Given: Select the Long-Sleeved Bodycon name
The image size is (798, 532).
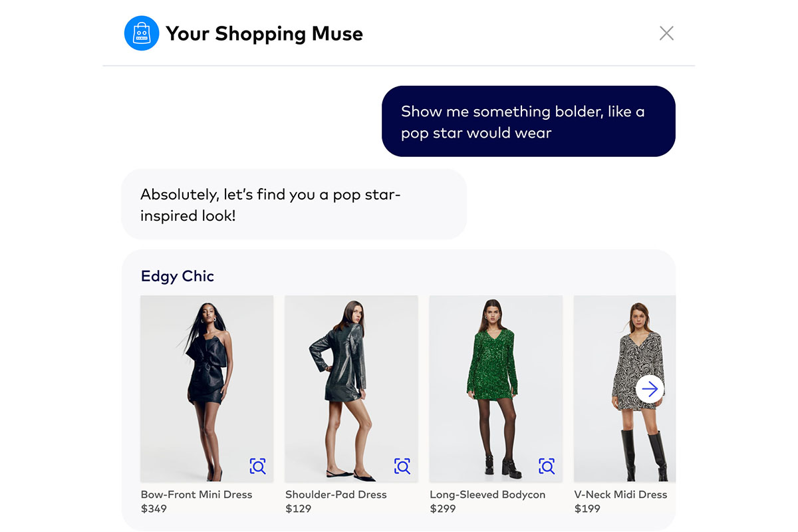Looking at the screenshot, I should (487, 494).
